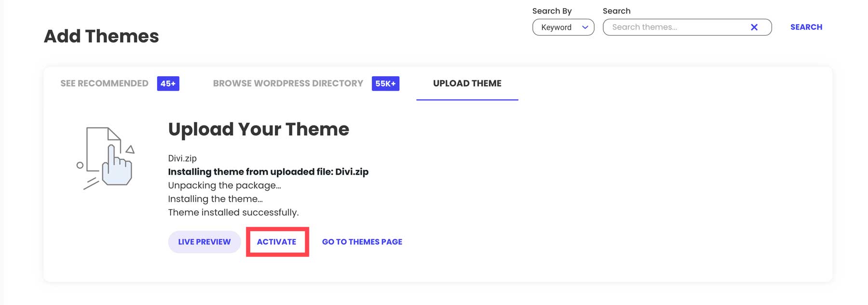Screen dimensions: 868x305
Task: Click the 'Theme installed successfully' message
Action: (233, 212)
